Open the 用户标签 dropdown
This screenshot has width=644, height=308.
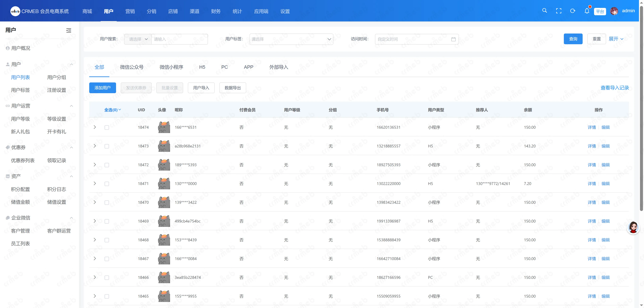pyautogui.click(x=291, y=39)
